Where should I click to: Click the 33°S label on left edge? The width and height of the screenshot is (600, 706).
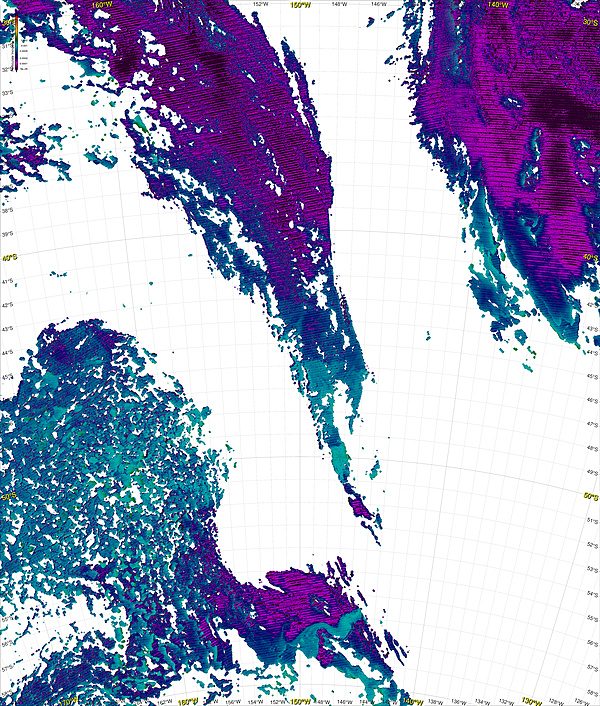[x=7, y=94]
